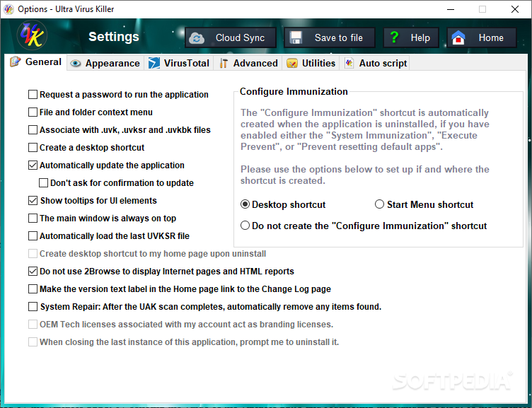Click the 'The "Configure Immunization" shortcut' paragraph
This screenshot has height=408, width=532.
tap(365, 129)
